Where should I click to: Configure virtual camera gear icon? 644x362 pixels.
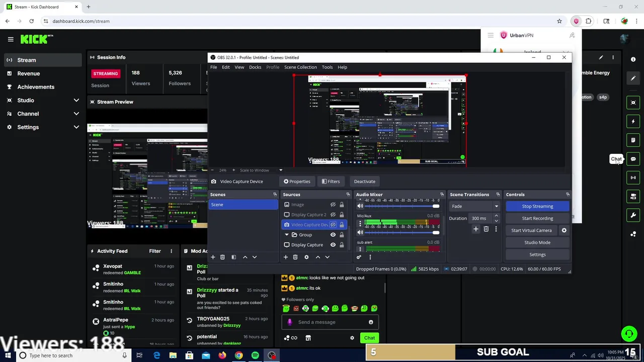tap(564, 230)
